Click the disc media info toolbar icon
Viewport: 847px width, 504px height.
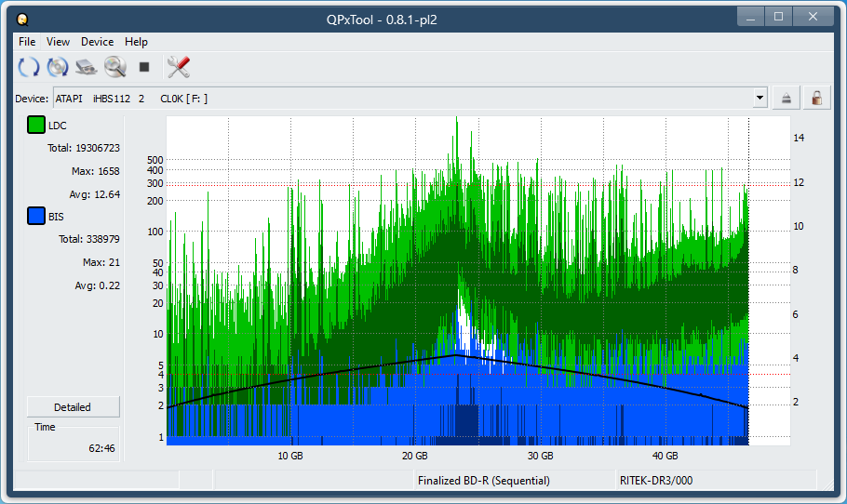[x=58, y=67]
